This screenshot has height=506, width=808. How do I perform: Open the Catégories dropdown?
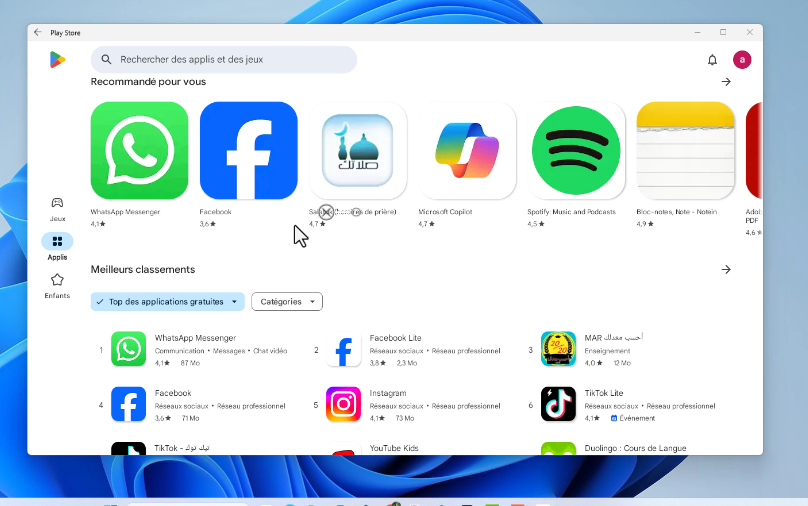(287, 301)
